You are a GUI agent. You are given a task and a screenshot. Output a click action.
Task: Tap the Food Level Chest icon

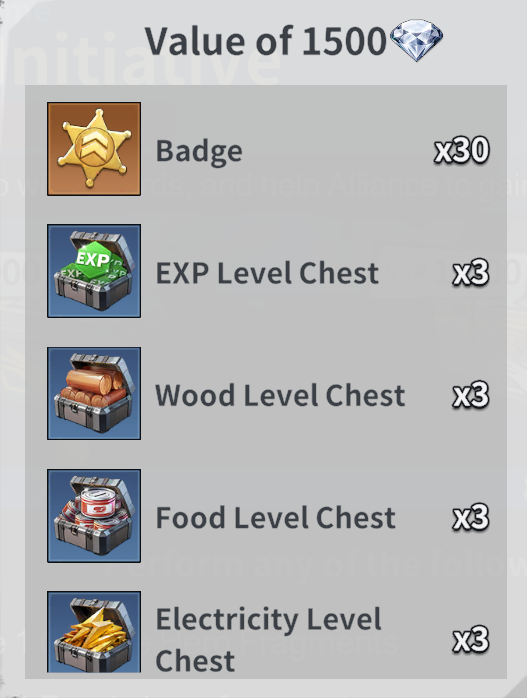pos(94,515)
